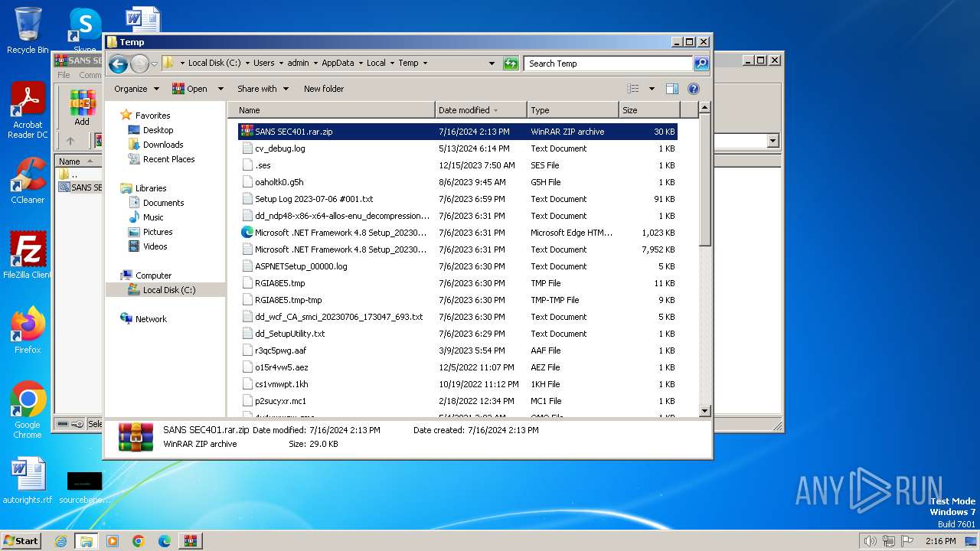
Task: Select the SANS SEC401.rar.zip file
Action: 457,132
